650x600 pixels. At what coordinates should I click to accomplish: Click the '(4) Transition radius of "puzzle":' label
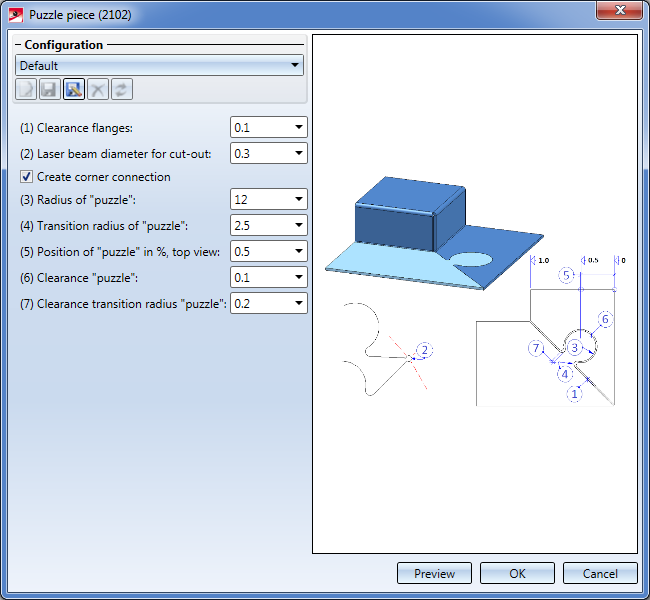[x=104, y=226]
